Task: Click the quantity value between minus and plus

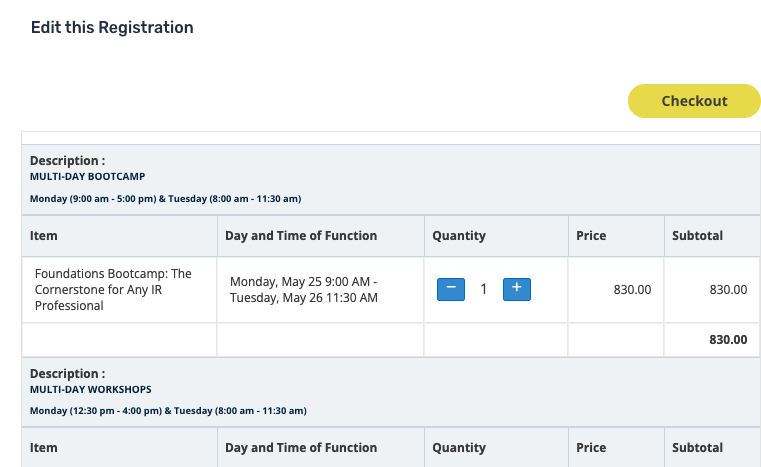Action: tap(484, 290)
